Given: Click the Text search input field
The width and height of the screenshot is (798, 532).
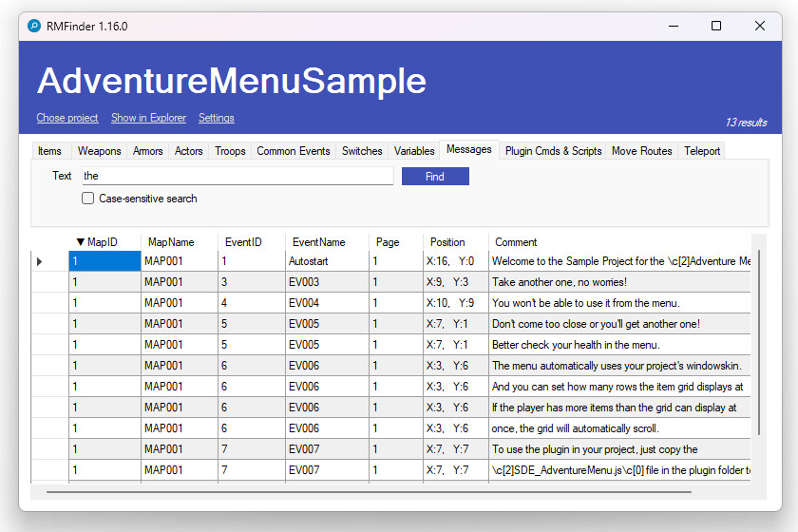Looking at the screenshot, I should [237, 176].
